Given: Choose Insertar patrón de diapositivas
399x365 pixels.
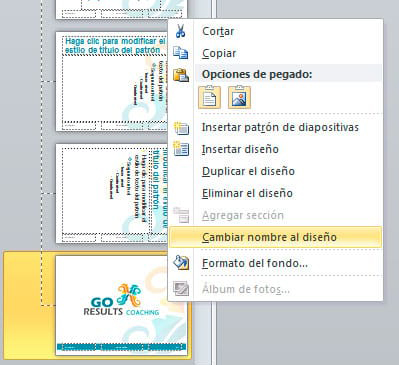Looking at the screenshot, I should tap(280, 127).
